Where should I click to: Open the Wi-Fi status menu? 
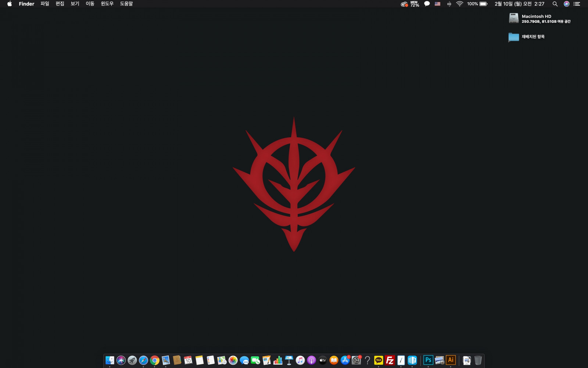coord(459,4)
